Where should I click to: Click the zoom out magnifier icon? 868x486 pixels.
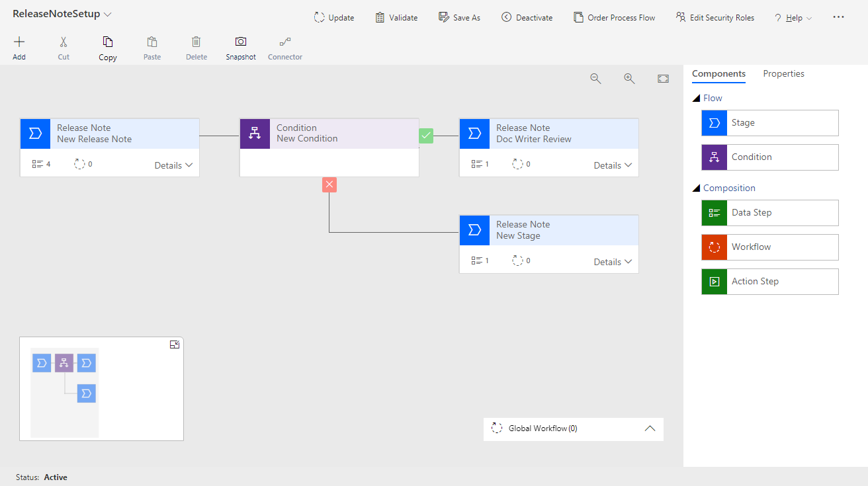tap(595, 79)
